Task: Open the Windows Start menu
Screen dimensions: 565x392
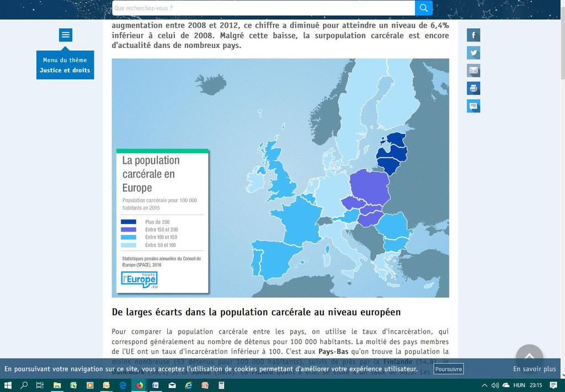Action: (x=8, y=385)
